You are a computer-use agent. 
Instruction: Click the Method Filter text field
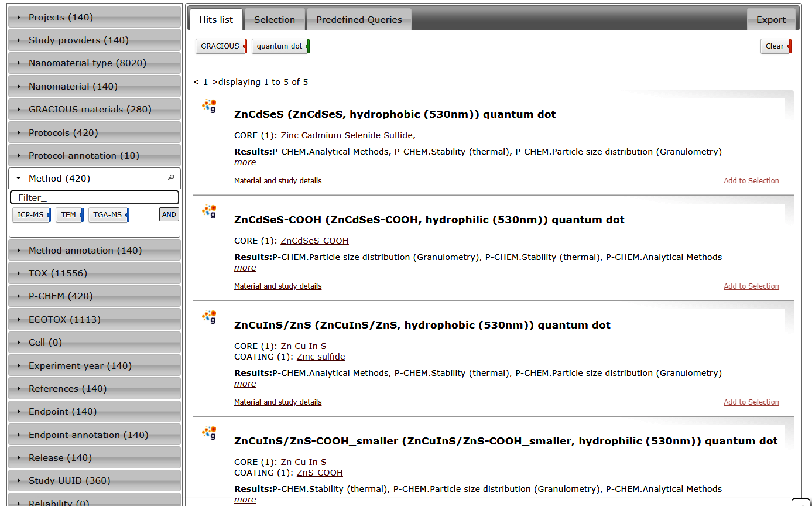pos(94,198)
